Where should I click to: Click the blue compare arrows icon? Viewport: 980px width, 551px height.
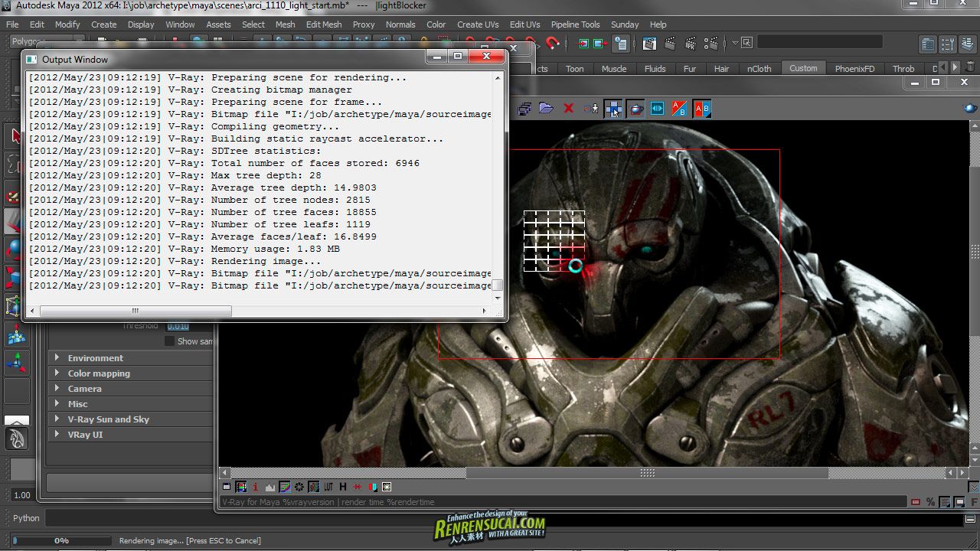point(658,109)
